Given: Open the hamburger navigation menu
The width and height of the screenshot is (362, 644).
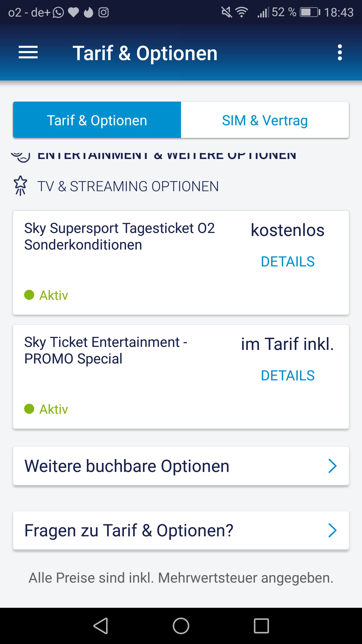Looking at the screenshot, I should pos(28,52).
